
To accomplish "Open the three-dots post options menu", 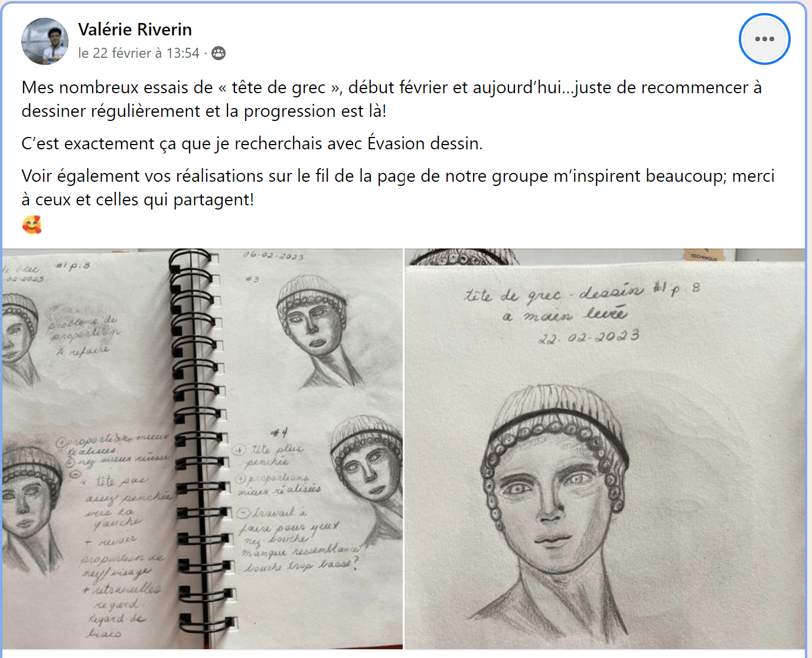I will [764, 39].
